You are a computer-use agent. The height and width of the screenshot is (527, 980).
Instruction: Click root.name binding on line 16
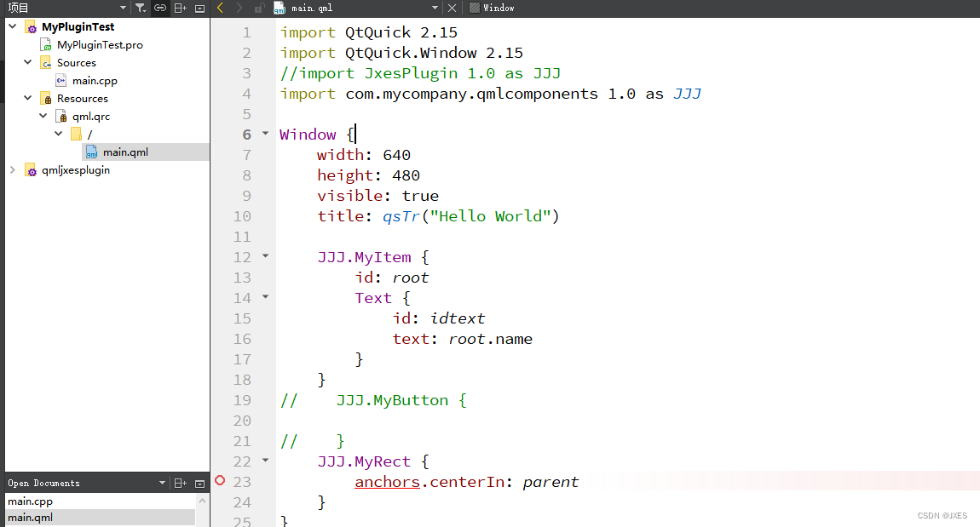[491, 339]
